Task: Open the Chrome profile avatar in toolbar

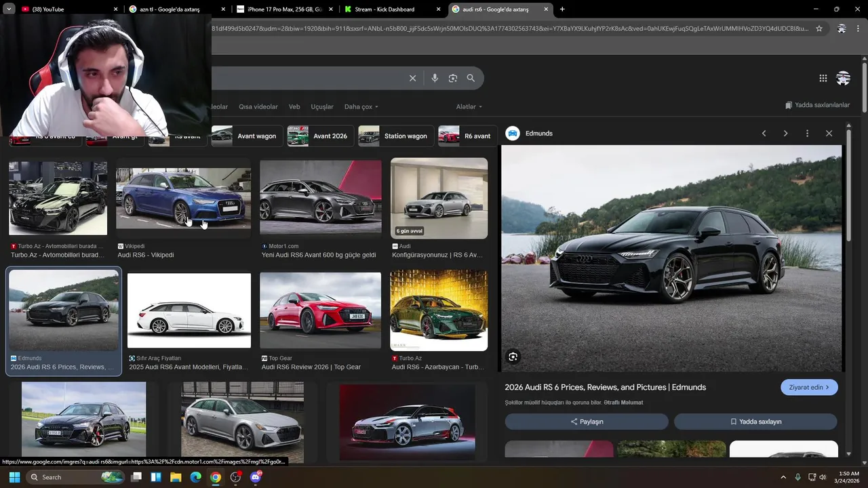Action: [842, 28]
